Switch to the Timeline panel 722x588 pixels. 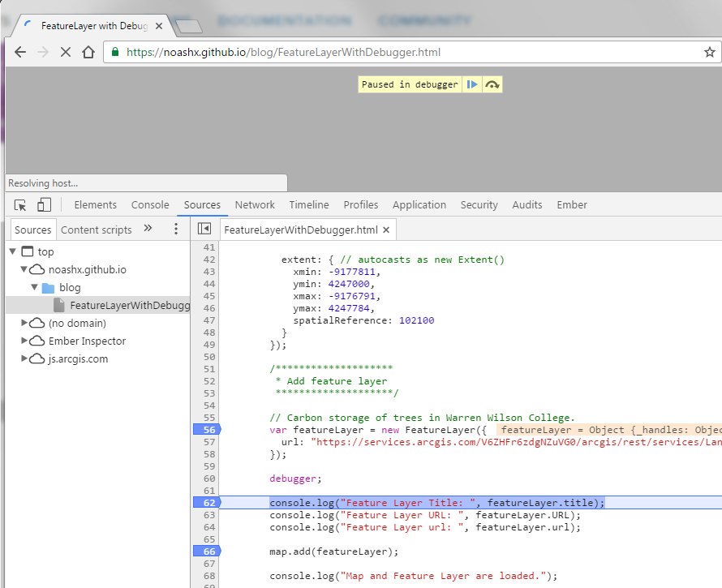309,205
